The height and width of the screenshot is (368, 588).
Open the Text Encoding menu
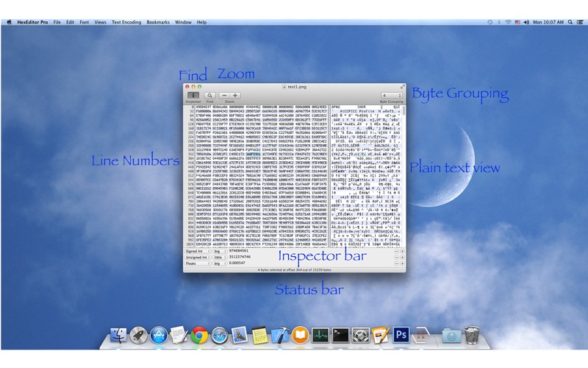[126, 22]
